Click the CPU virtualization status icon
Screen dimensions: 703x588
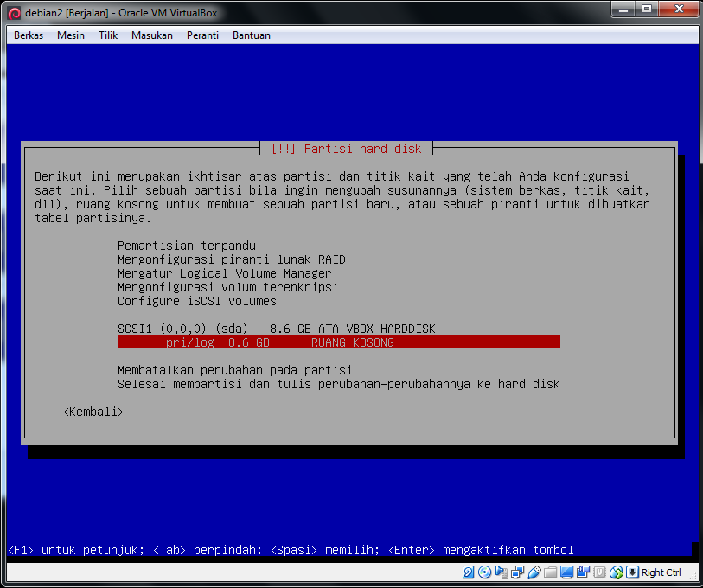click(x=600, y=572)
